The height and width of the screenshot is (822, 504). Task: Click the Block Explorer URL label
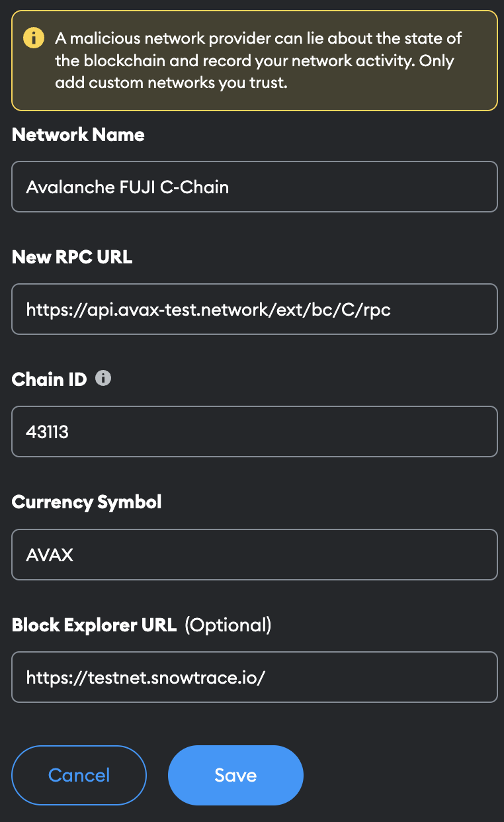coord(94,625)
